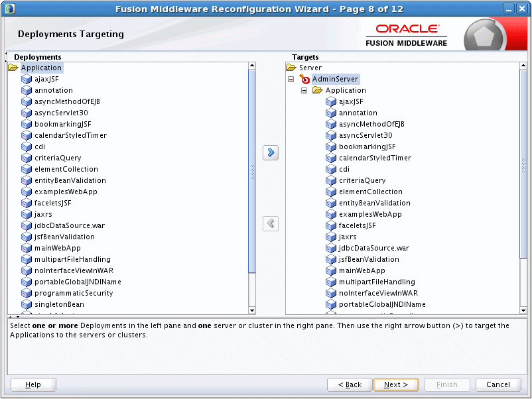Viewport: 532px width, 399px height.
Task: Click the Application folder icon under AdminServer
Action: point(318,90)
